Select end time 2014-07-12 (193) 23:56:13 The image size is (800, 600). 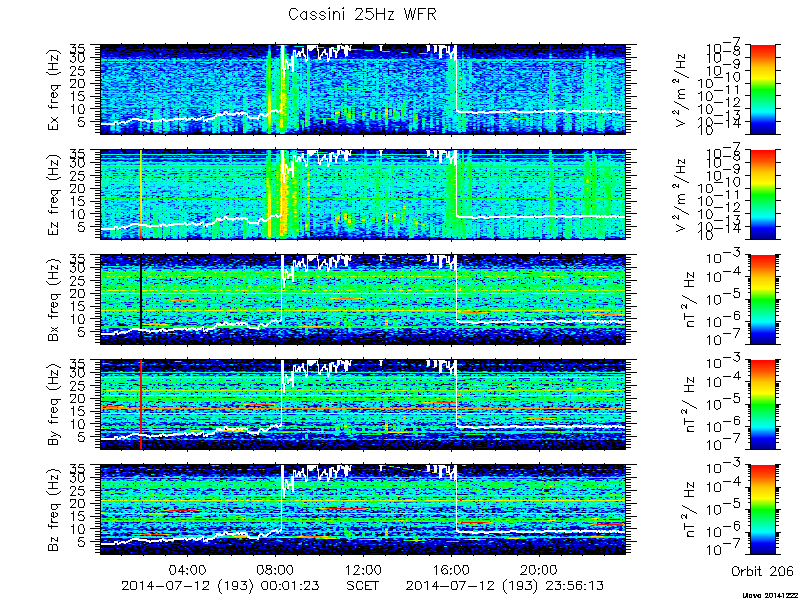pos(506,585)
